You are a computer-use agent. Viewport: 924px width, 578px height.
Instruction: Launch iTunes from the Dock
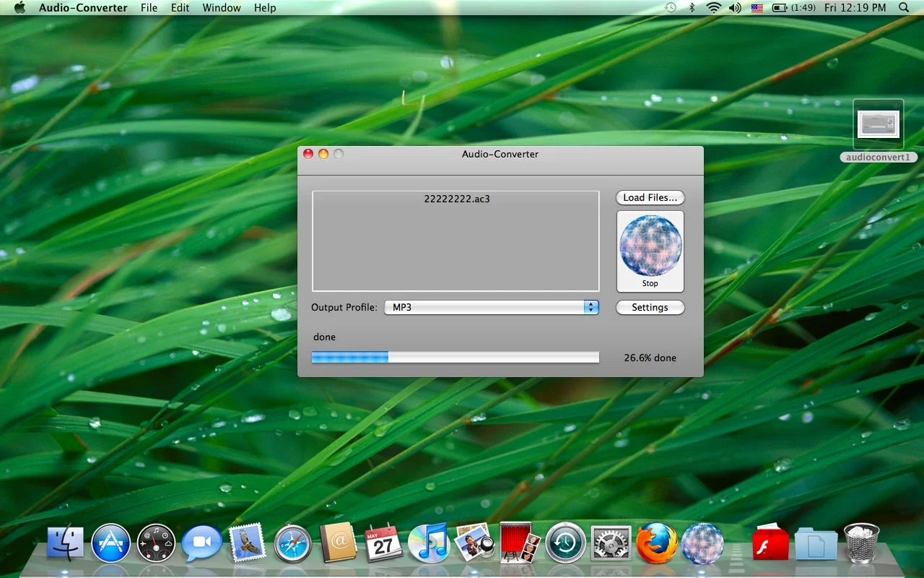[x=429, y=543]
